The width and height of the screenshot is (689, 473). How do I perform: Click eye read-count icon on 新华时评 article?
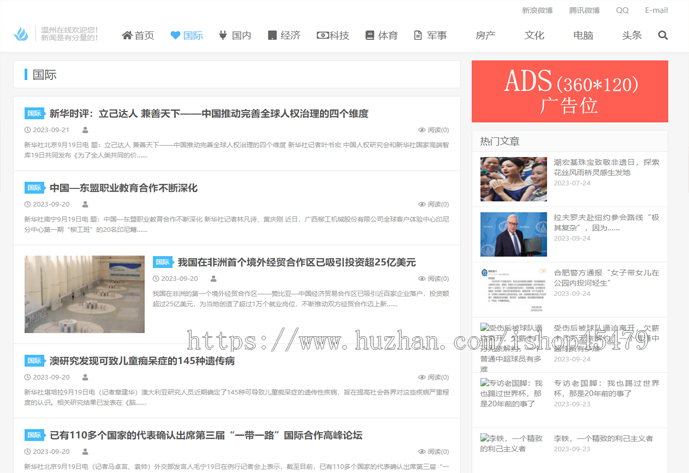coord(422,130)
